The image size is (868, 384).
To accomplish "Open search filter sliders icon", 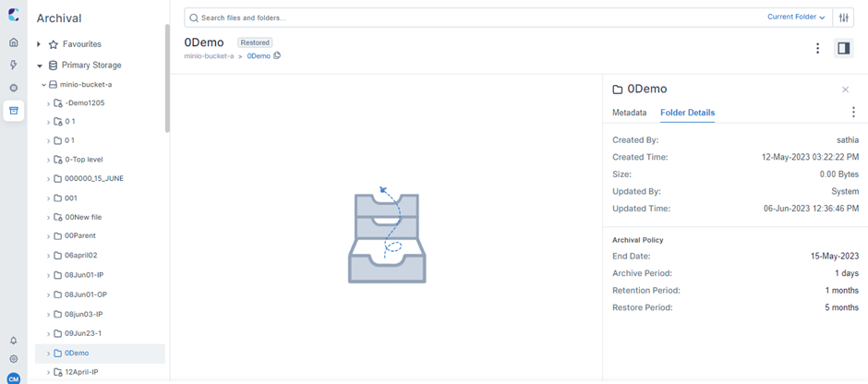I will click(x=843, y=18).
